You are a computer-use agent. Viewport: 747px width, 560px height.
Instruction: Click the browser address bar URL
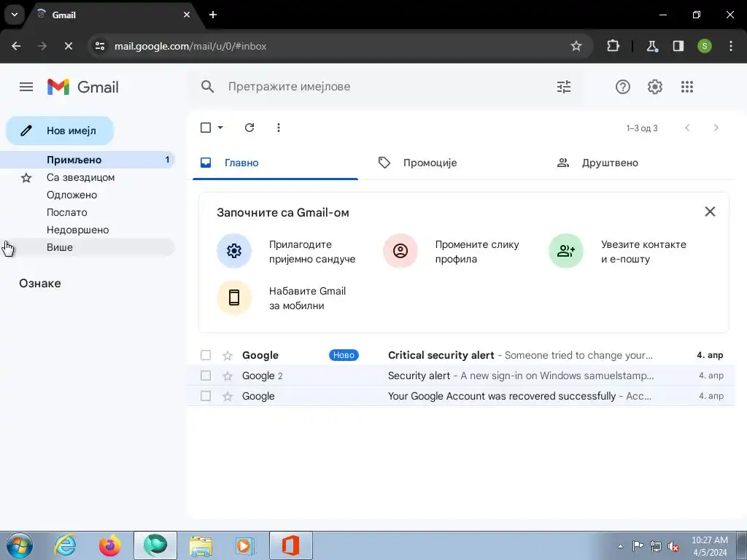[190, 46]
